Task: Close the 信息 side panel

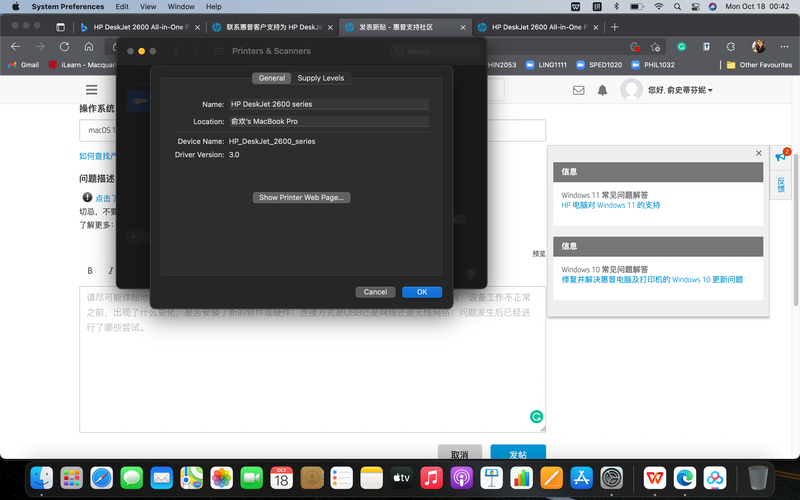Action: click(x=759, y=153)
